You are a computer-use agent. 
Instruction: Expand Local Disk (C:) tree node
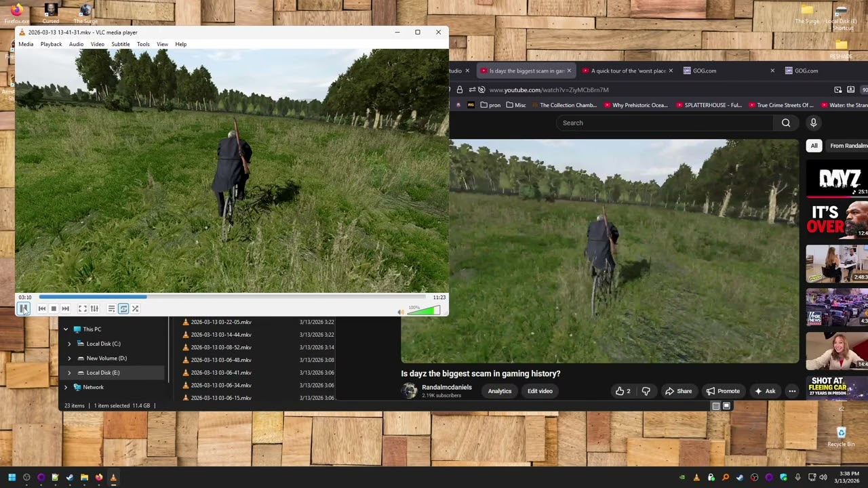point(69,344)
